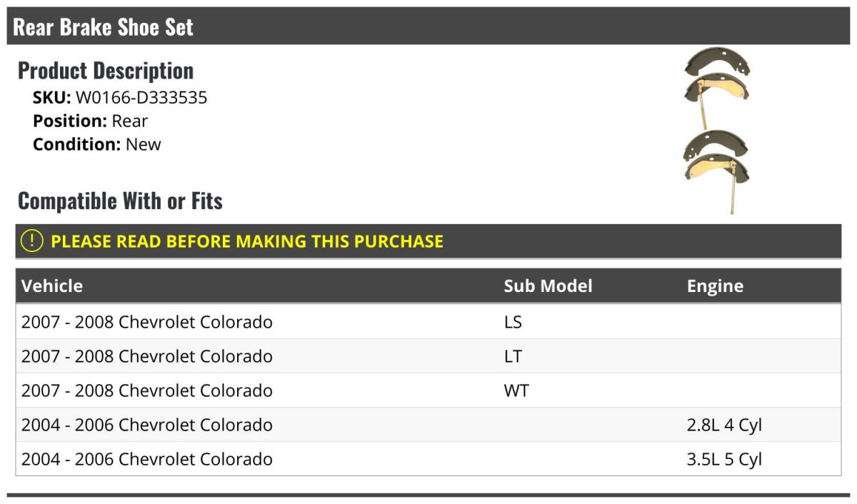Click the 'Position: Rear' line
The height and width of the screenshot is (504, 857).
[90, 121]
